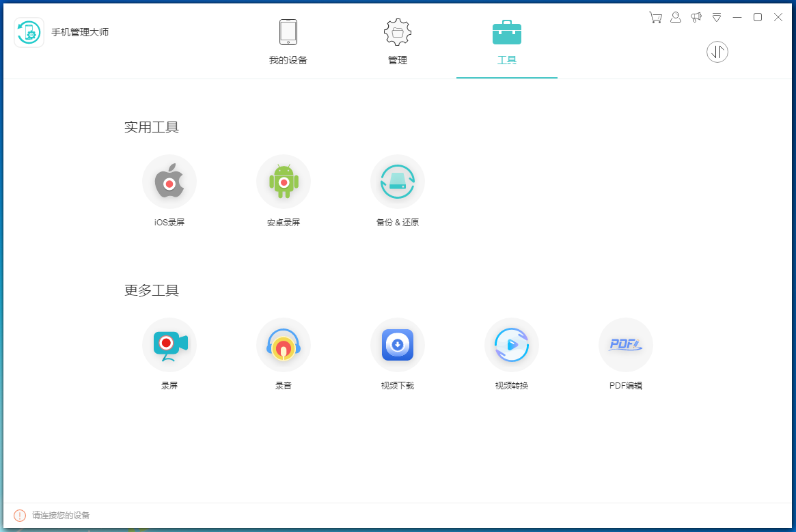Click the 手机管理大师 title text
The image size is (796, 532).
click(80, 33)
